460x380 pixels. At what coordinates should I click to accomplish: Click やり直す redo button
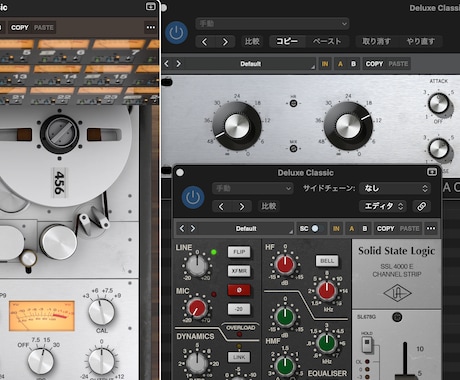point(421,41)
